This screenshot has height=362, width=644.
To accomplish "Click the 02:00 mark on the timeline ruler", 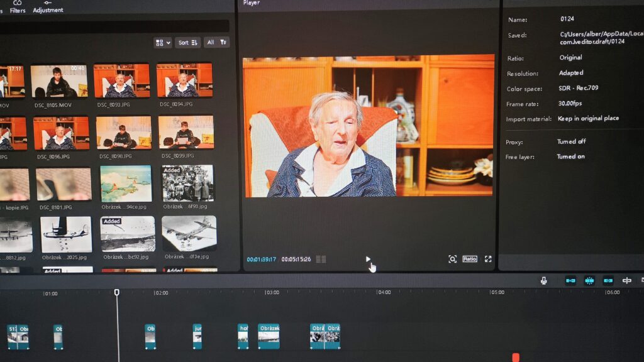I will point(161,293).
